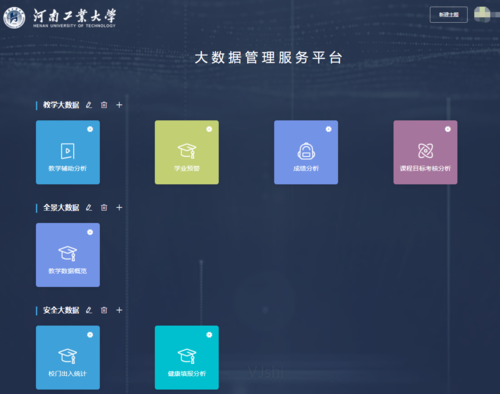Select the 安全大数据 section title
Image resolution: width=500 pixels, height=394 pixels.
pos(61,310)
